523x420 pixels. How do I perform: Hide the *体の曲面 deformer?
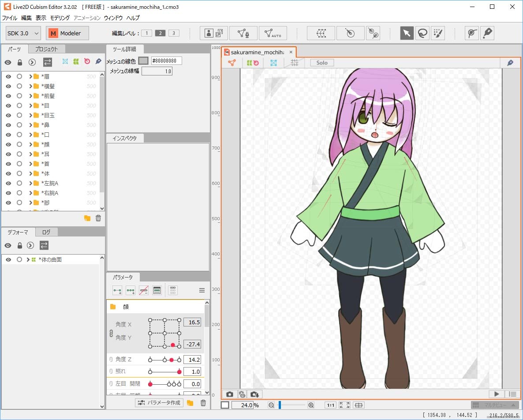click(x=8, y=259)
